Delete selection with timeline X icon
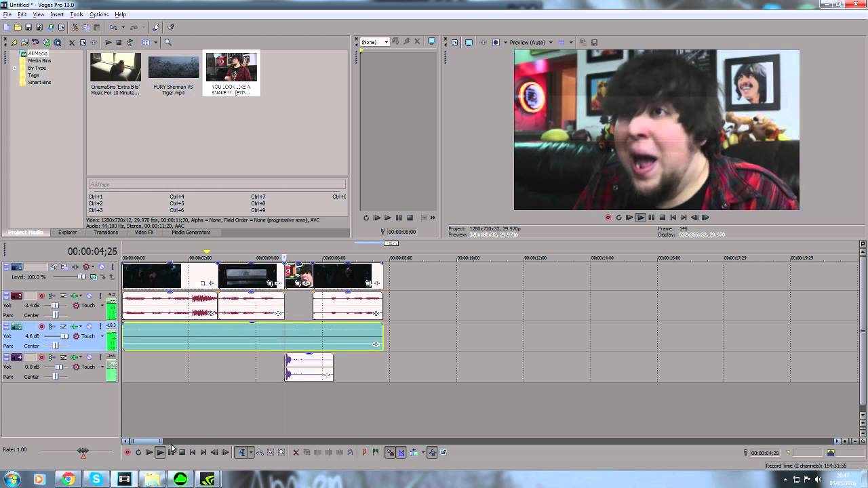Screen dimensions: 868x488 (x=296, y=453)
